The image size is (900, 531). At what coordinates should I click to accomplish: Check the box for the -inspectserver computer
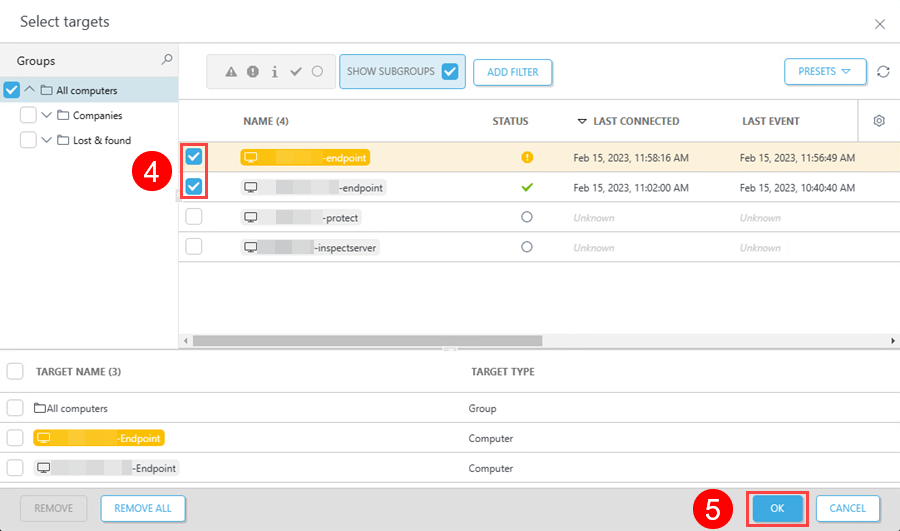[x=194, y=247]
